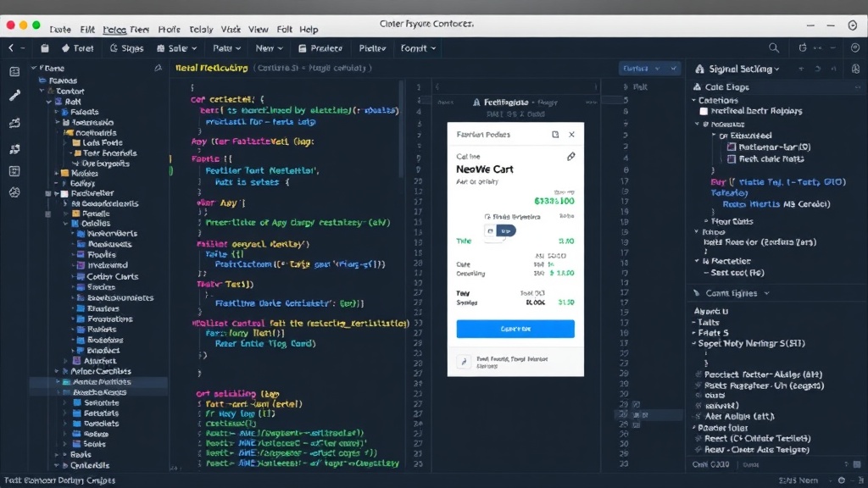Click the far-right status bar icon

point(861,480)
